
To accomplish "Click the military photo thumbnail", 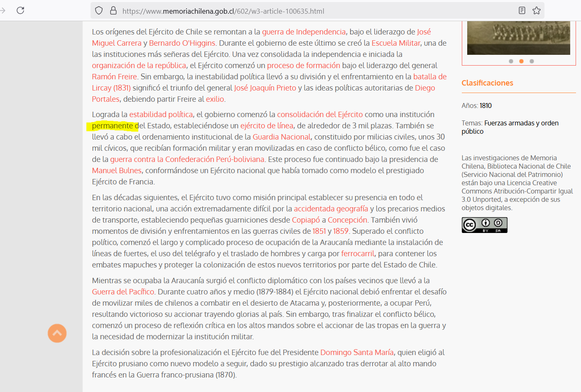I will 518,38.
